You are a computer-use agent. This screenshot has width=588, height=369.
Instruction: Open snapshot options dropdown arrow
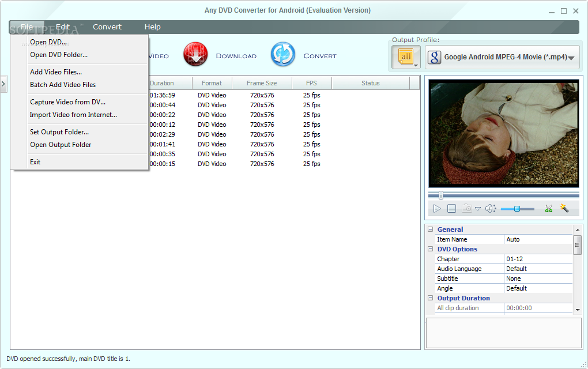478,209
